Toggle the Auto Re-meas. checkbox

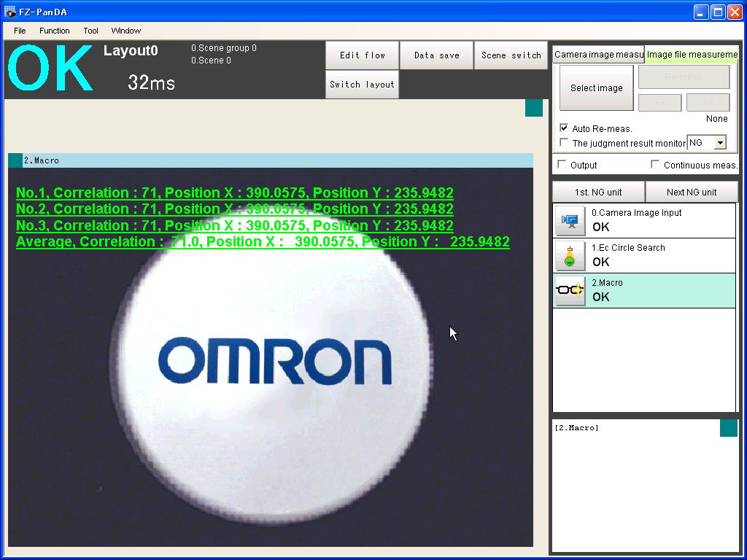tap(564, 128)
